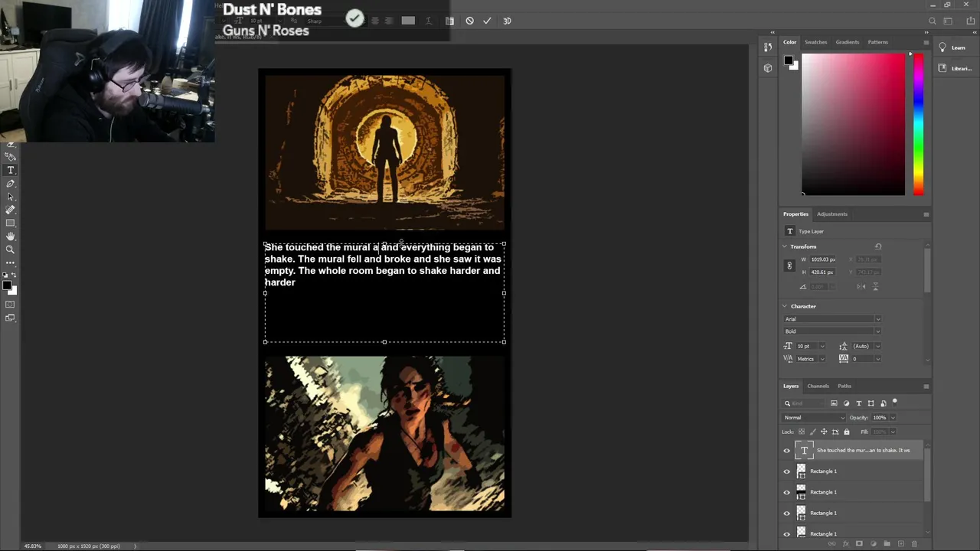Select the Pen tool in toolbar

click(x=11, y=184)
